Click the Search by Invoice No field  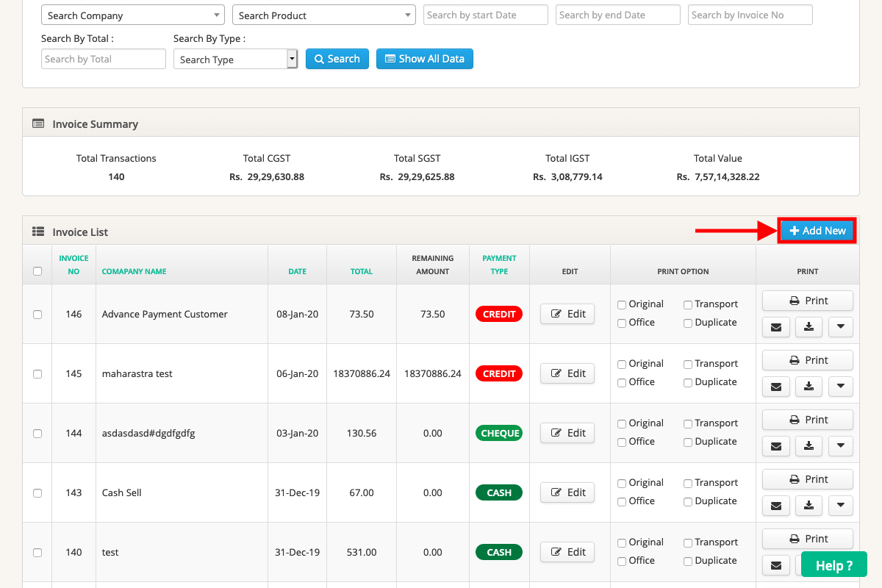750,15
